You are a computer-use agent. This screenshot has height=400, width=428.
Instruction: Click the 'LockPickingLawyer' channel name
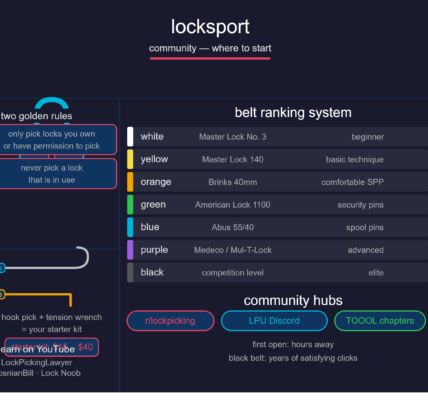(36, 363)
